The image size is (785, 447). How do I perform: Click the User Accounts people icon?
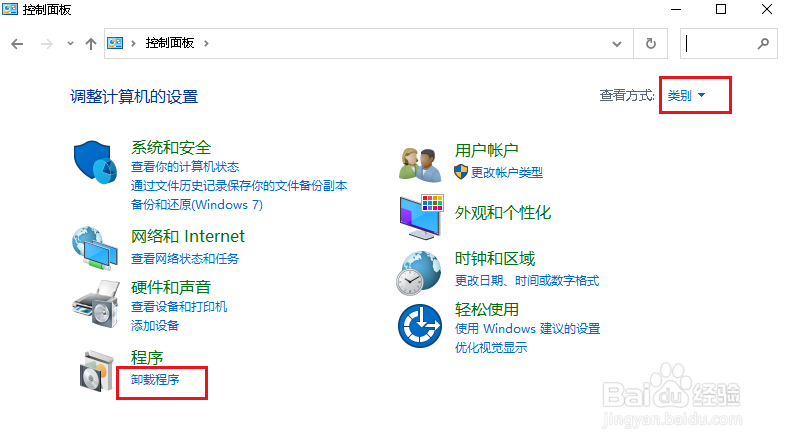click(421, 161)
